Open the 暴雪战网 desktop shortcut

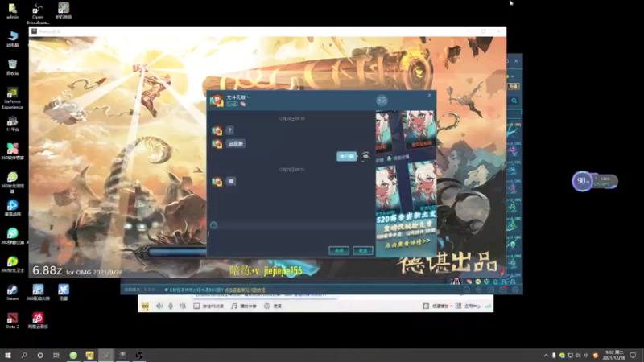pos(12,208)
